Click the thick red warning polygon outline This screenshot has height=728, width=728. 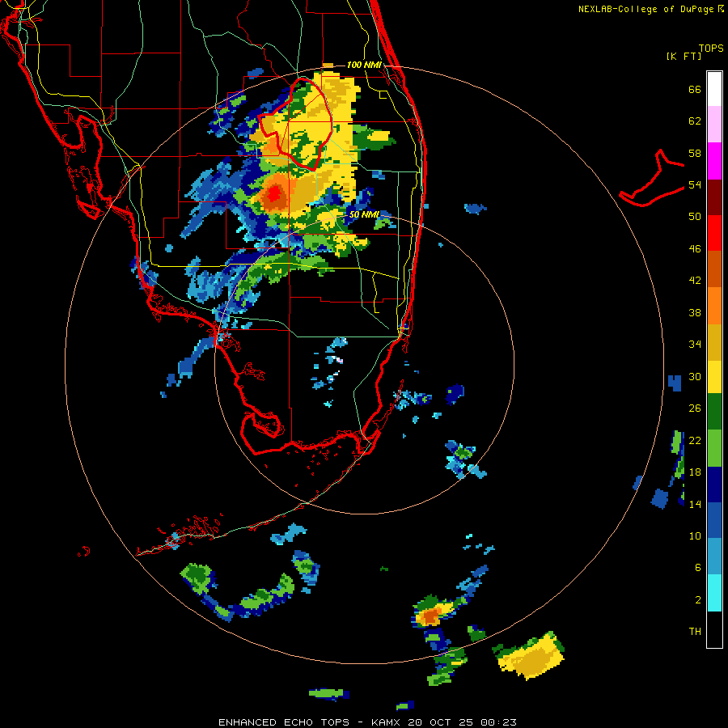pyautogui.click(x=295, y=123)
